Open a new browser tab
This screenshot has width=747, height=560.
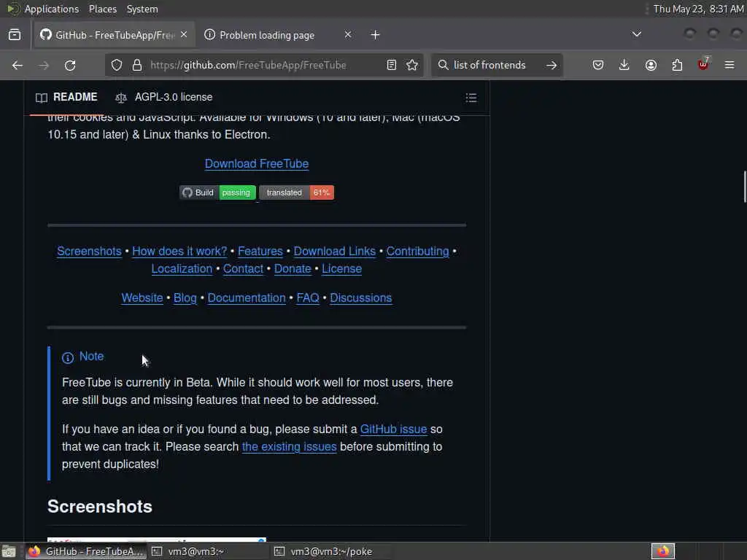pyautogui.click(x=376, y=35)
